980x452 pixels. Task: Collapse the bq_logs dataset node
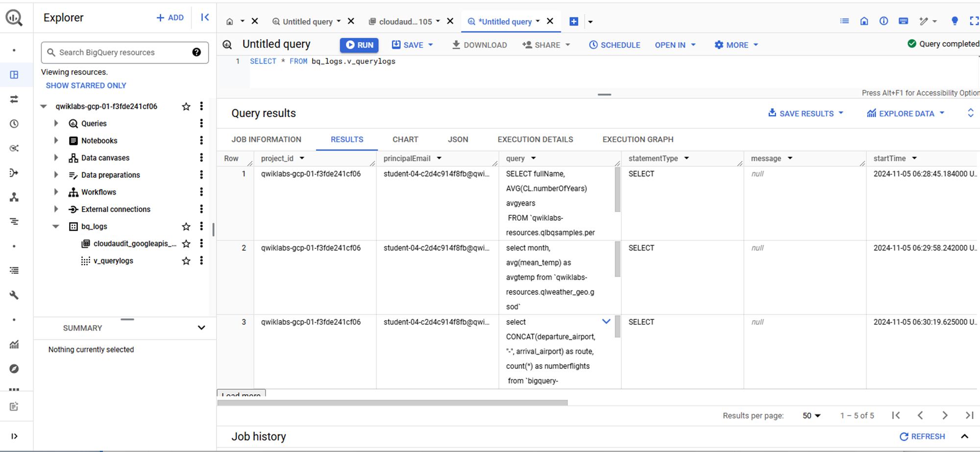(x=56, y=226)
